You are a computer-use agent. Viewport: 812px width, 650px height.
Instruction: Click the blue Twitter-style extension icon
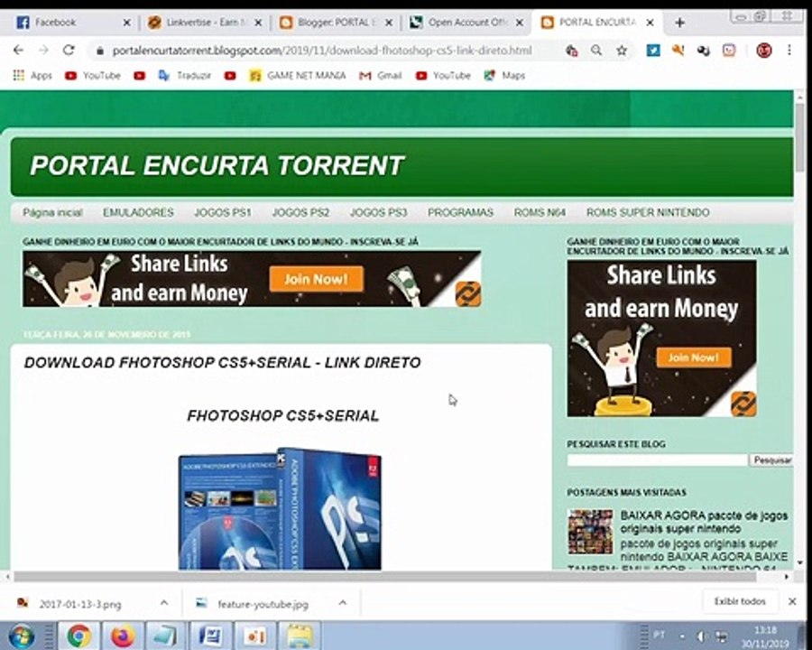coord(653,51)
